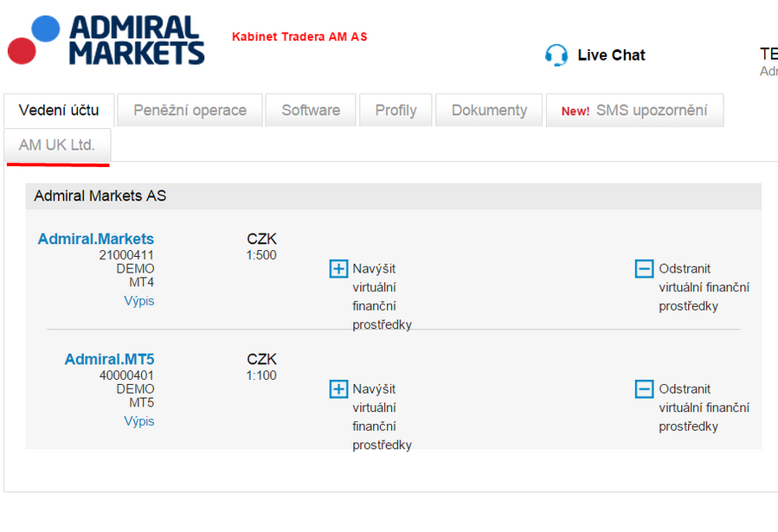The image size is (778, 532).
Task: Open Live Chat headset icon
Action: (556, 55)
